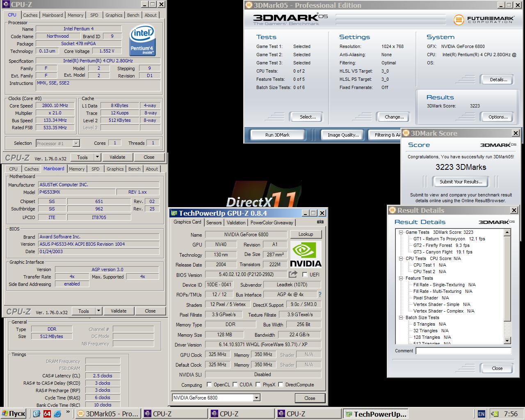Toggle the PhysX checkbox
This screenshot has width=525, height=420.
[x=258, y=385]
